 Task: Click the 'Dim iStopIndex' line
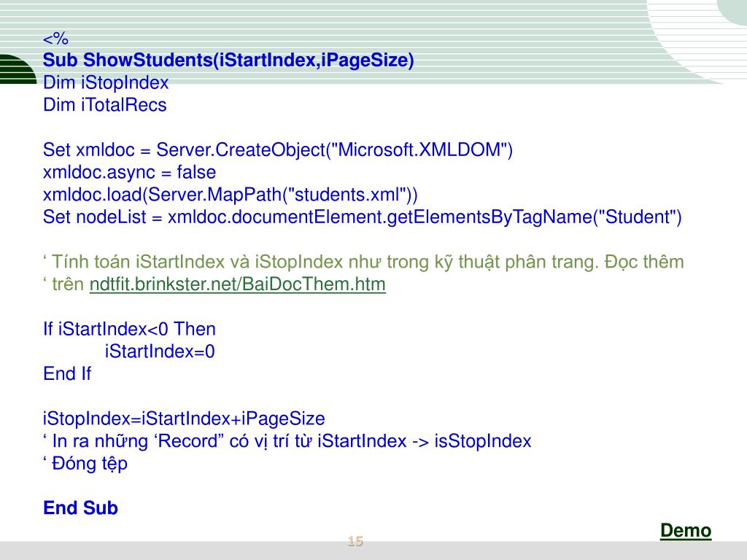106,82
